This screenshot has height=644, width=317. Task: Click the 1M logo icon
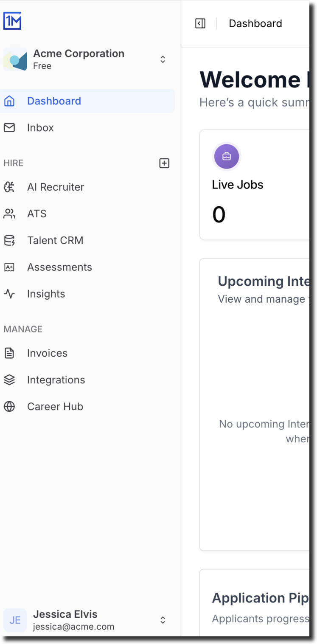point(12,21)
